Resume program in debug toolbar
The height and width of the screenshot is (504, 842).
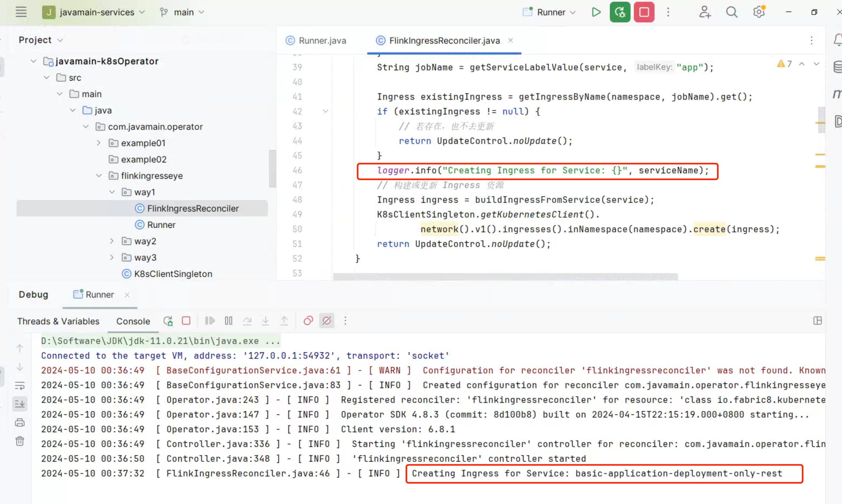[x=210, y=321]
